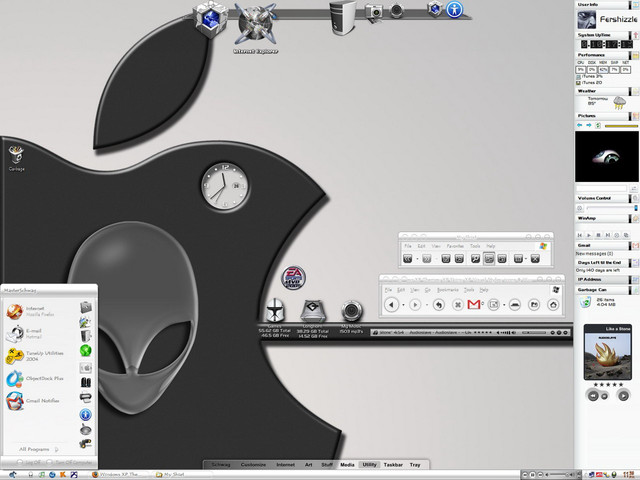Click the Home button in the Firefox toolbar
The image size is (640, 480).
[553, 304]
